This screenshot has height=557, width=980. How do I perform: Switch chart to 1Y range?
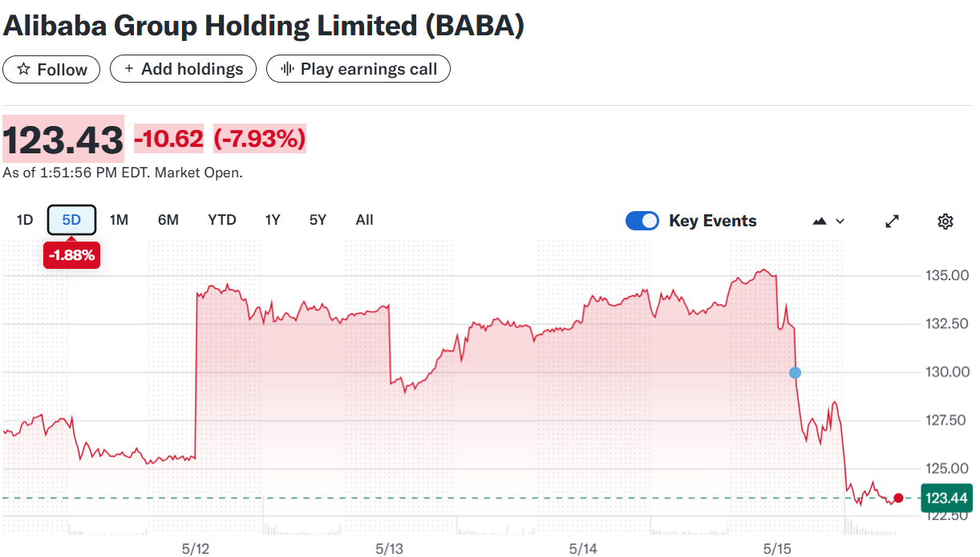(x=273, y=220)
